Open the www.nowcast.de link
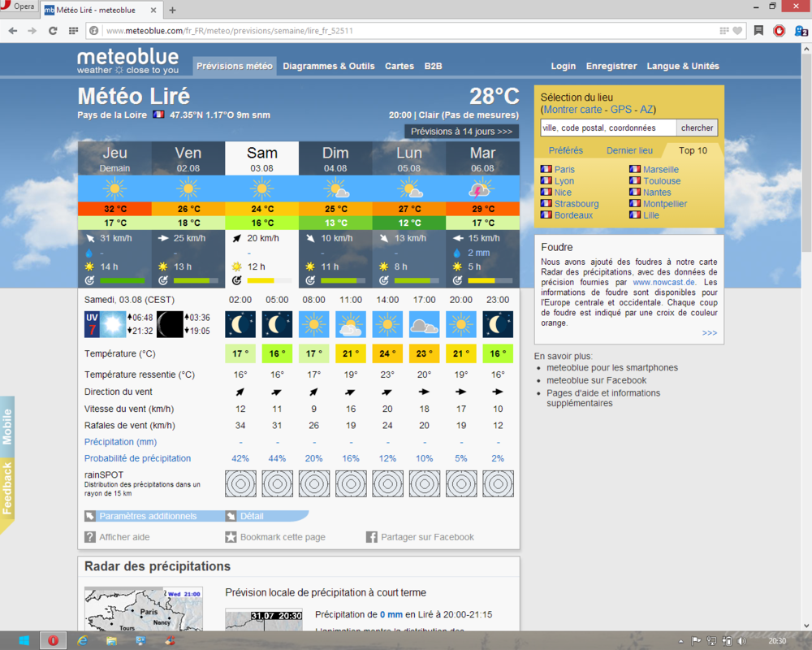Viewport: 812px width, 650px height. pyautogui.click(x=663, y=283)
